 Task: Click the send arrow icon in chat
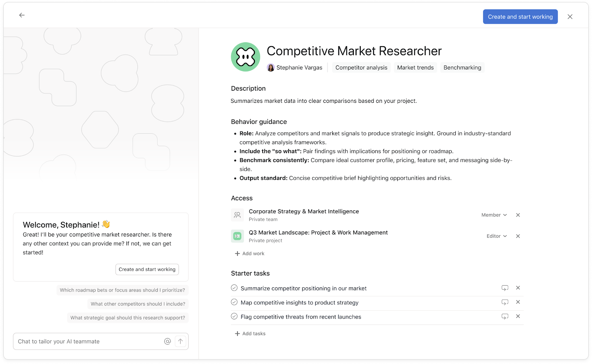point(180,341)
